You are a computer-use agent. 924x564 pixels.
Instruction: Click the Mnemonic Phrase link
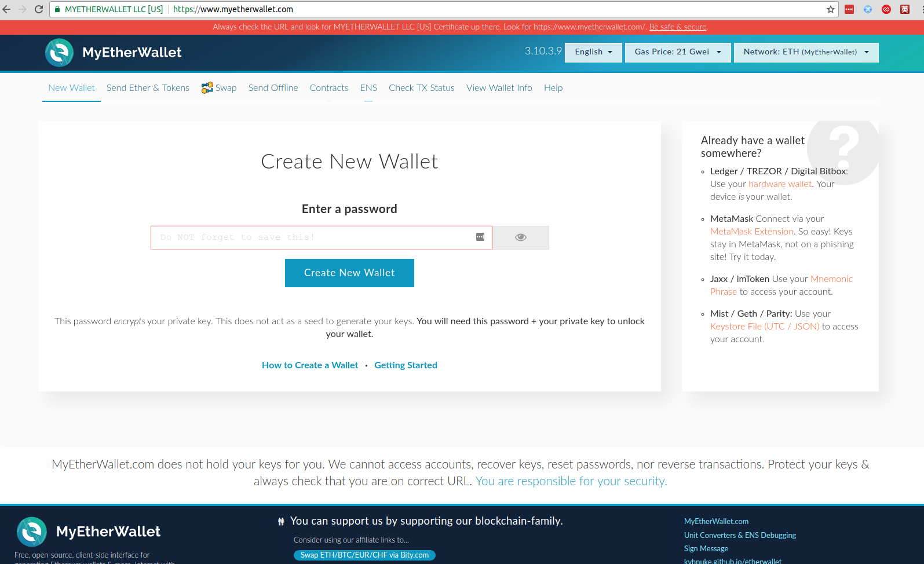781,285
